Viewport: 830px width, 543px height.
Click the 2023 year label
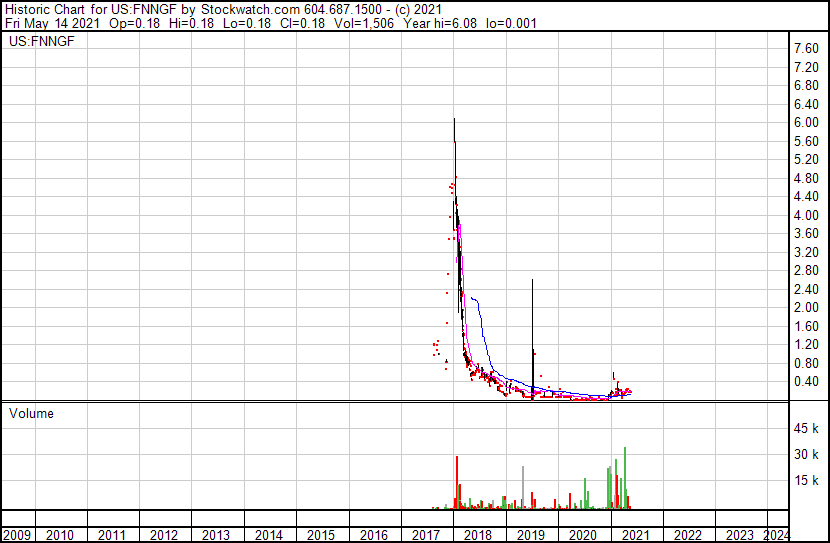tap(739, 535)
